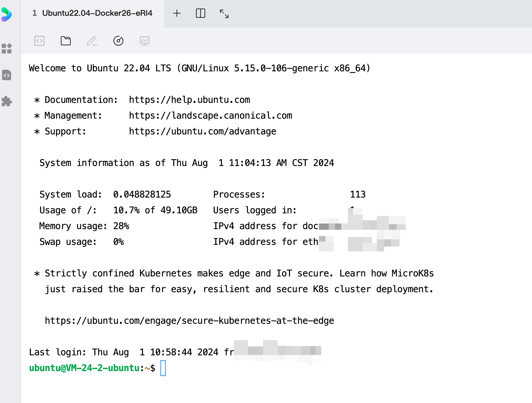Open the https://landscape.canonical.com link

tap(210, 115)
